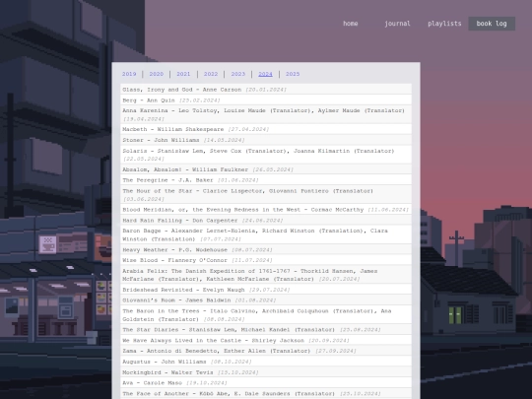Screen dimensions: 532x399
Task: Click Wise Blood - Flannery O'Connor row
Action: click(266, 260)
